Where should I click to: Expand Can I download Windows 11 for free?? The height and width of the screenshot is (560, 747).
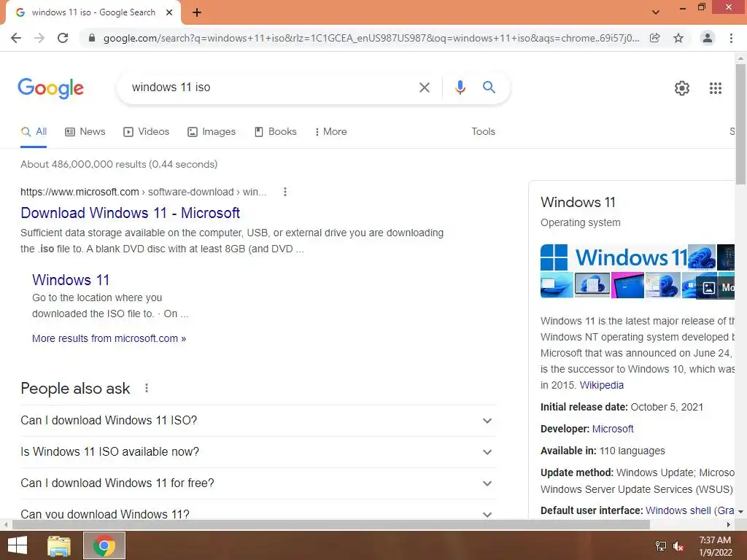click(258, 483)
